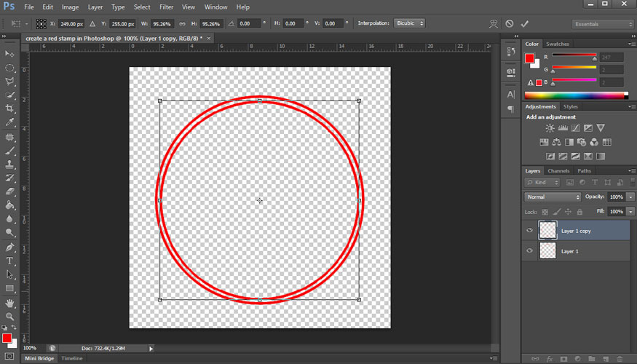Image resolution: width=637 pixels, height=364 pixels.
Task: Hide the Layer 1 layer
Action: [530, 251]
